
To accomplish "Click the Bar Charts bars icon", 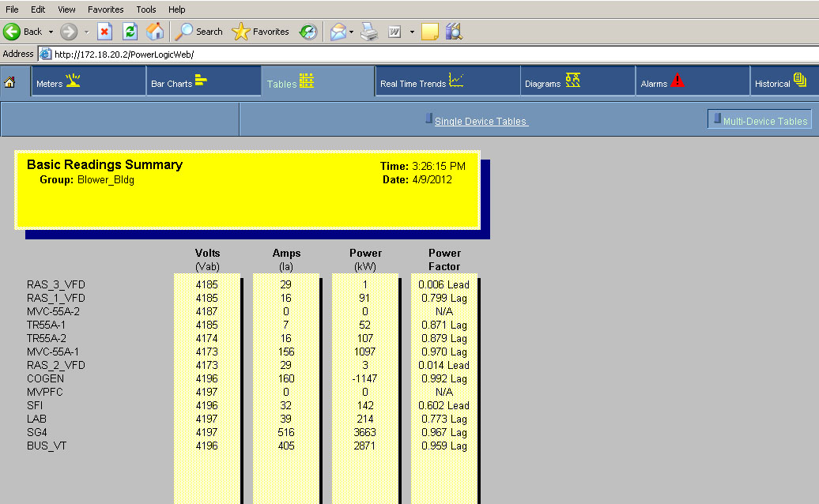I will point(201,81).
